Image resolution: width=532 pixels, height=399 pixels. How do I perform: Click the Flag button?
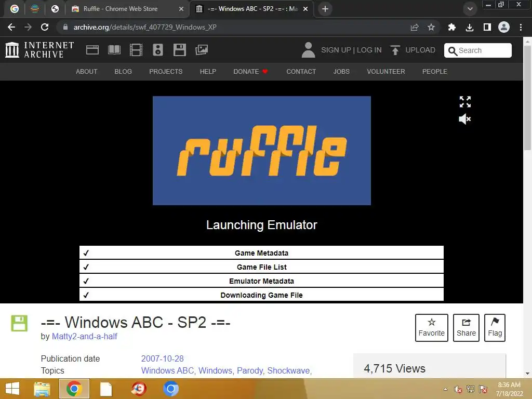click(x=495, y=328)
